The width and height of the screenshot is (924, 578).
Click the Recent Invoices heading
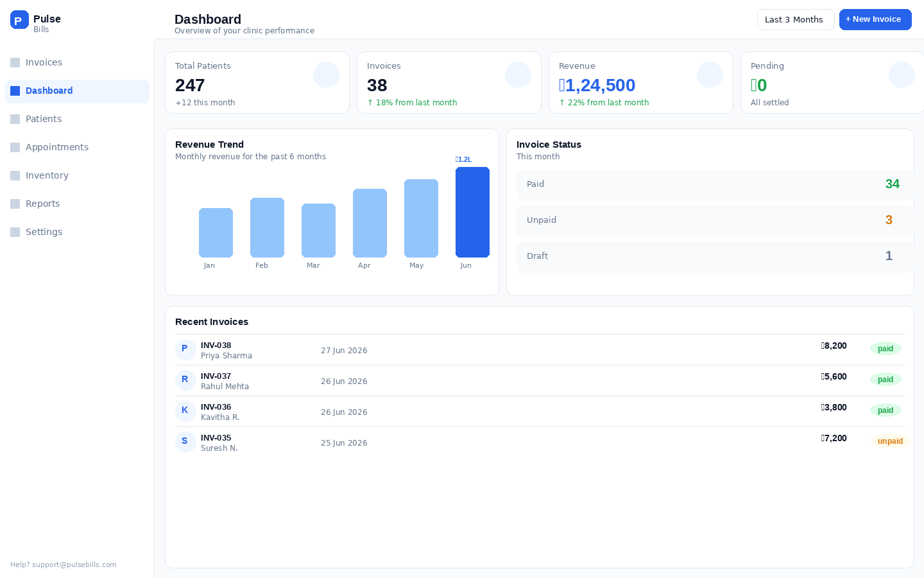coord(212,322)
